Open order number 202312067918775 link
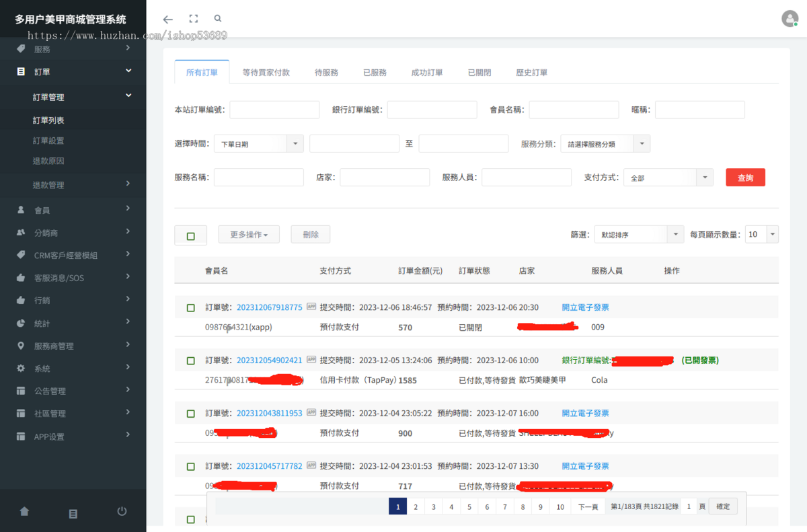Viewport: 807px width, 532px height. tap(270, 307)
